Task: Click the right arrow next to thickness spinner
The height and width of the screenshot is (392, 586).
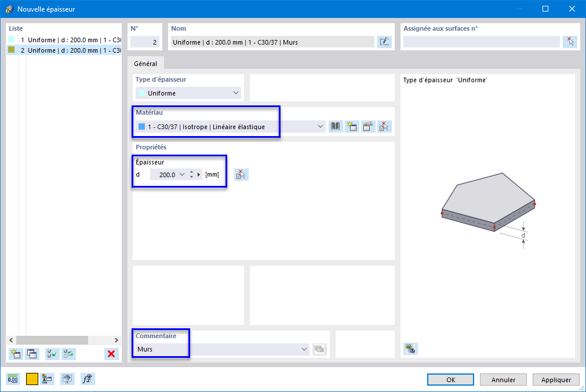Action: 199,174
